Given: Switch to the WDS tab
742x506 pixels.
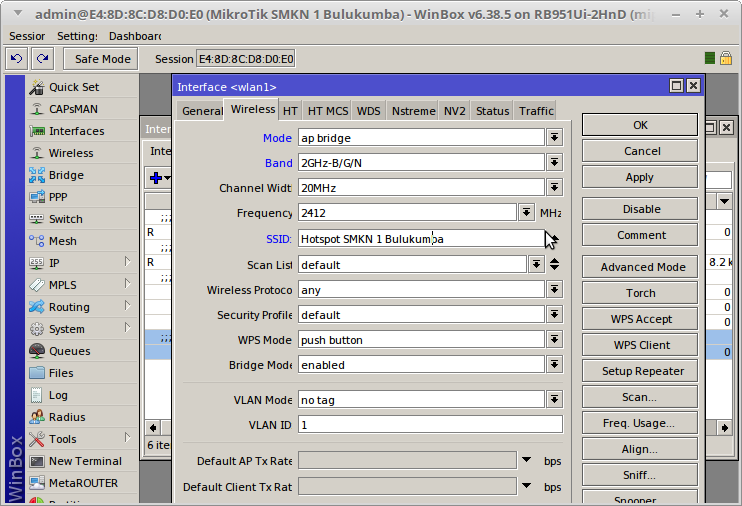Looking at the screenshot, I should [x=368, y=111].
